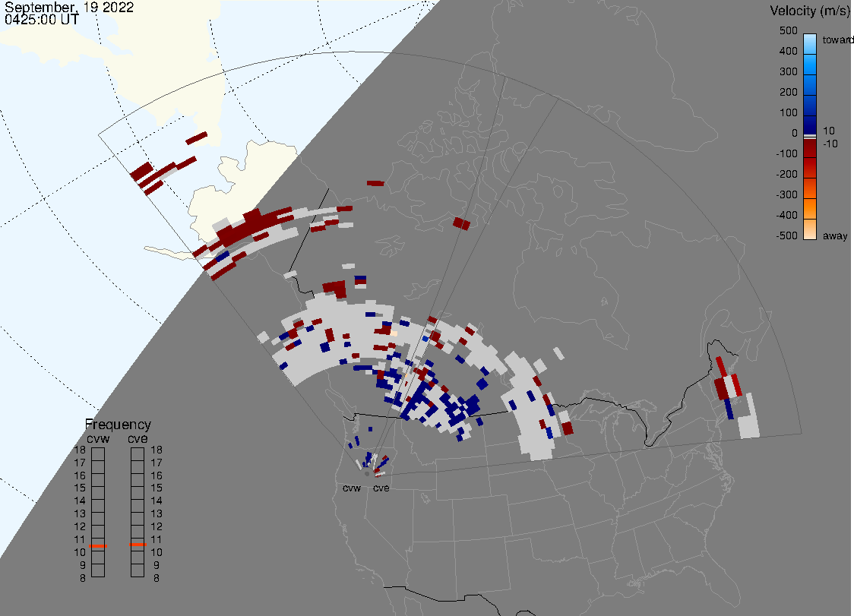Click the 'cvw' heading above frequency bar
Image resolution: width=854 pixels, height=616 pixels.
(x=98, y=439)
